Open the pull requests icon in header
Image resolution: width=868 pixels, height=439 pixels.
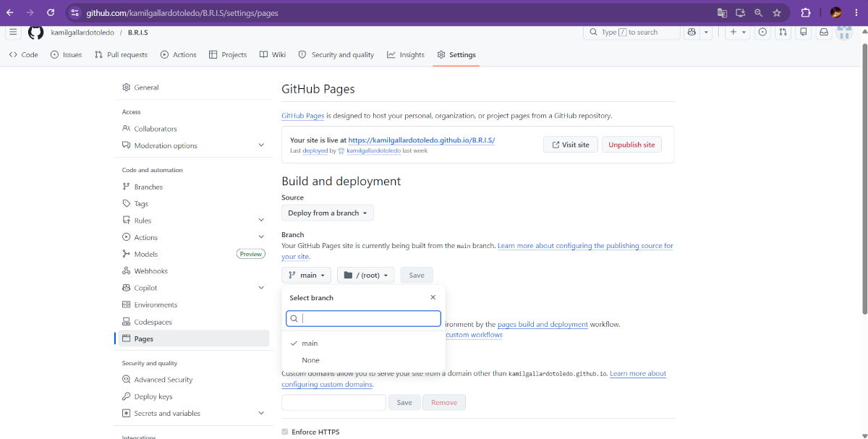tap(783, 33)
